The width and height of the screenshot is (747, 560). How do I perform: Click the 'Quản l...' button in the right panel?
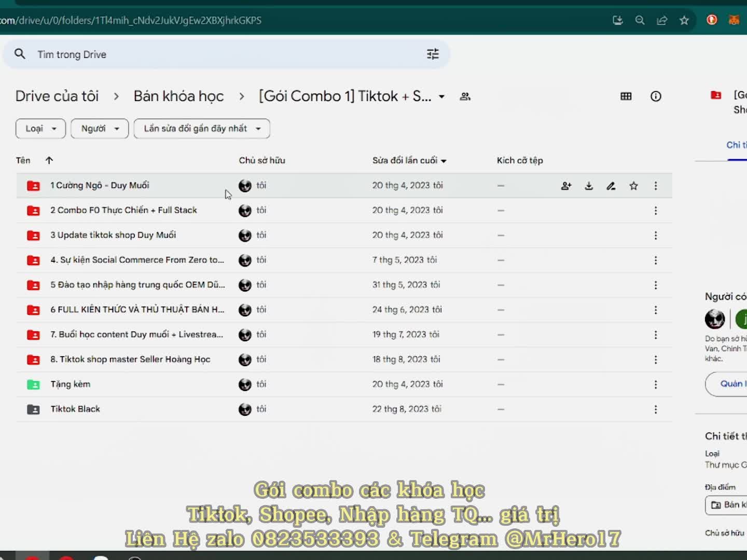pyautogui.click(x=732, y=384)
